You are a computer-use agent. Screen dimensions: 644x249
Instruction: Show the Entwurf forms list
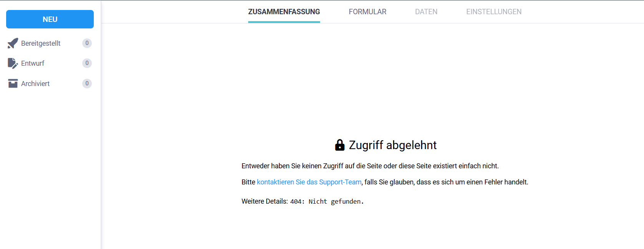33,63
